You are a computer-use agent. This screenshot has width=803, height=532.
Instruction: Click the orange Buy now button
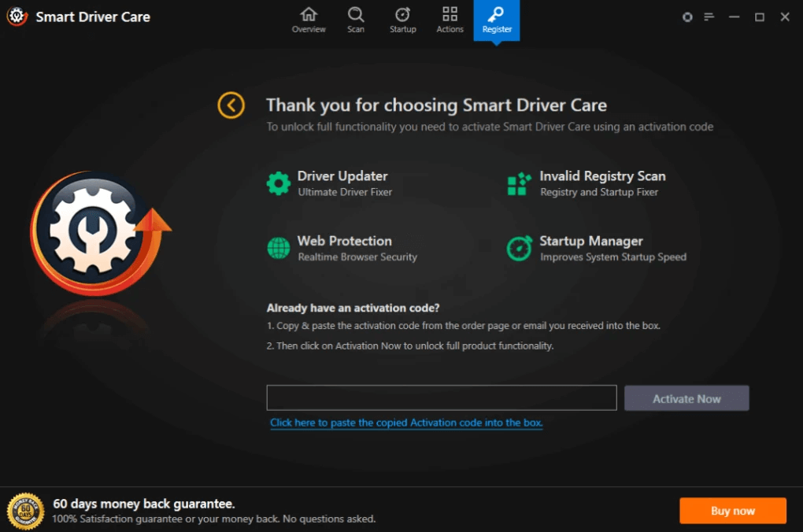pyautogui.click(x=733, y=511)
